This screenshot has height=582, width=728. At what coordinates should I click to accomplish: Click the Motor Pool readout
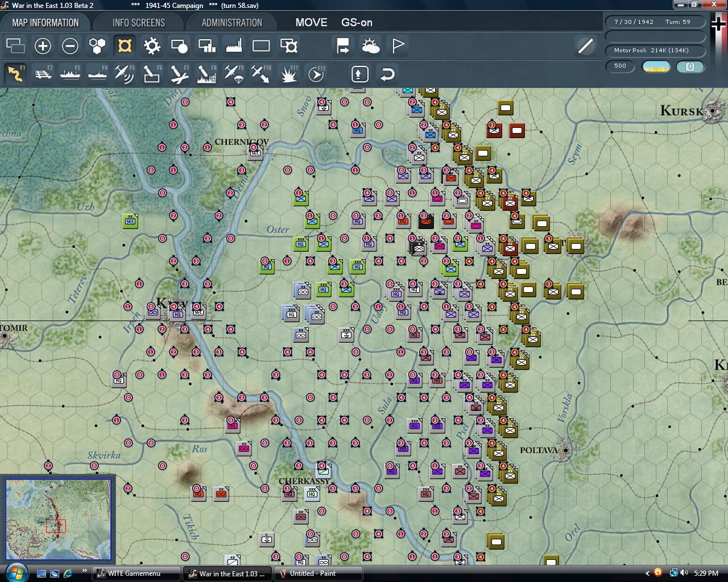click(655, 50)
